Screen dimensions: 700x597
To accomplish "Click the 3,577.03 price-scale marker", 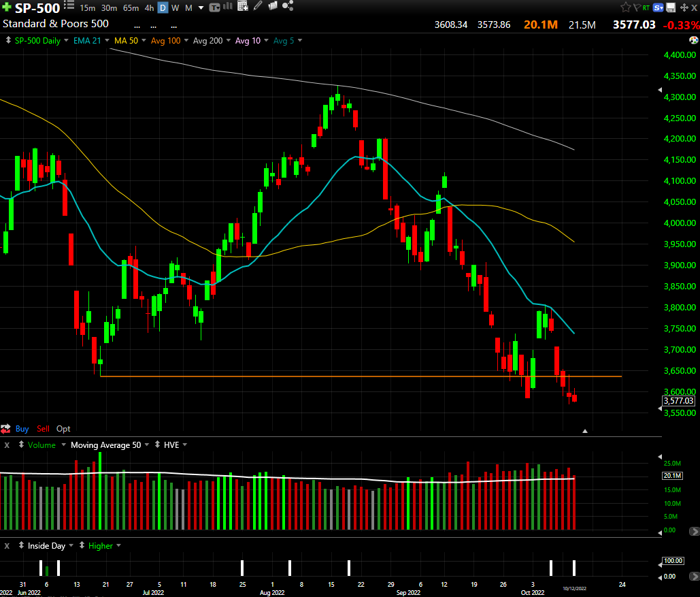I will [x=679, y=401].
